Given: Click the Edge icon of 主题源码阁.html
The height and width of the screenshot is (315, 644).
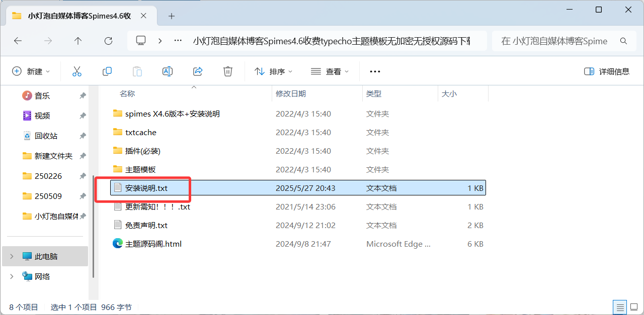Looking at the screenshot, I should (x=118, y=244).
